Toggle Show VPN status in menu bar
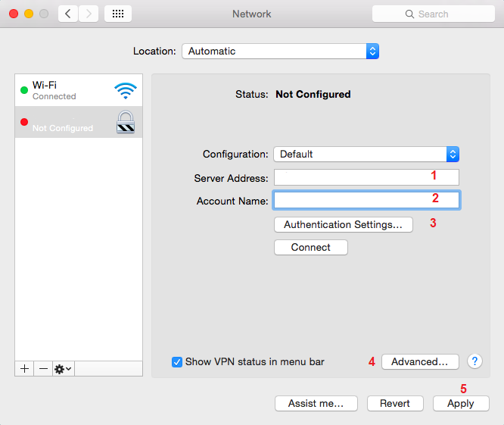The width and height of the screenshot is (504, 425). click(x=177, y=361)
